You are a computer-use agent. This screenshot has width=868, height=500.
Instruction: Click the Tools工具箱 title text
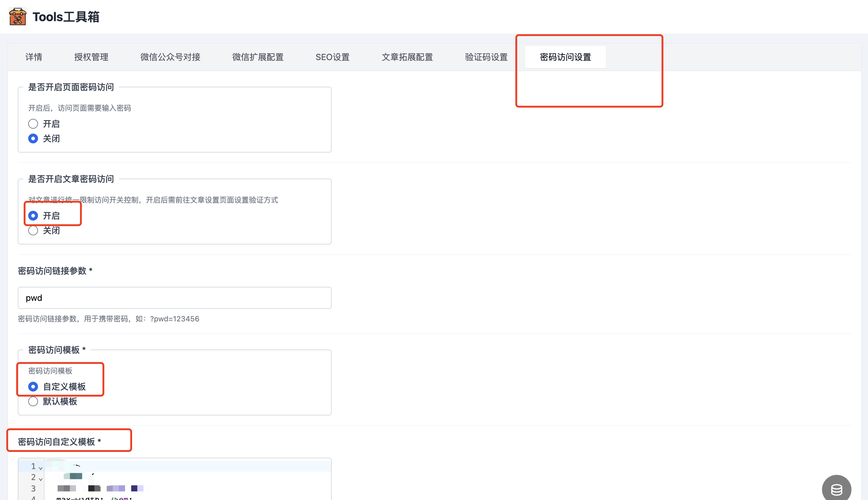[x=66, y=17]
